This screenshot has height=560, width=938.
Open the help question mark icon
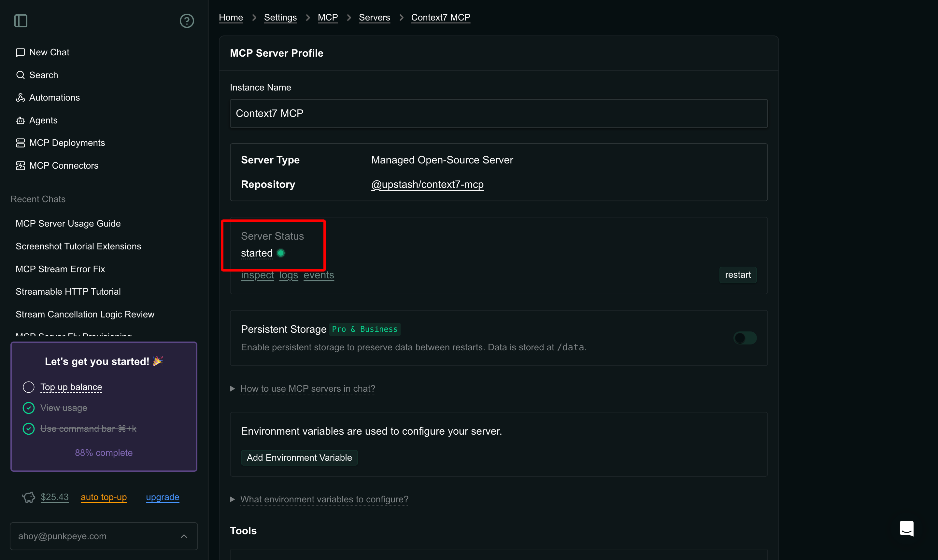tap(187, 21)
